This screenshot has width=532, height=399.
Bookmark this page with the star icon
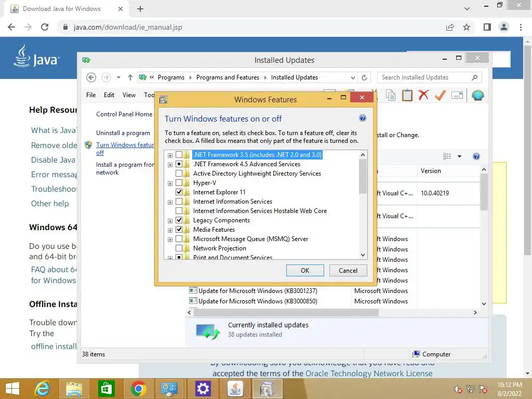[x=467, y=27]
